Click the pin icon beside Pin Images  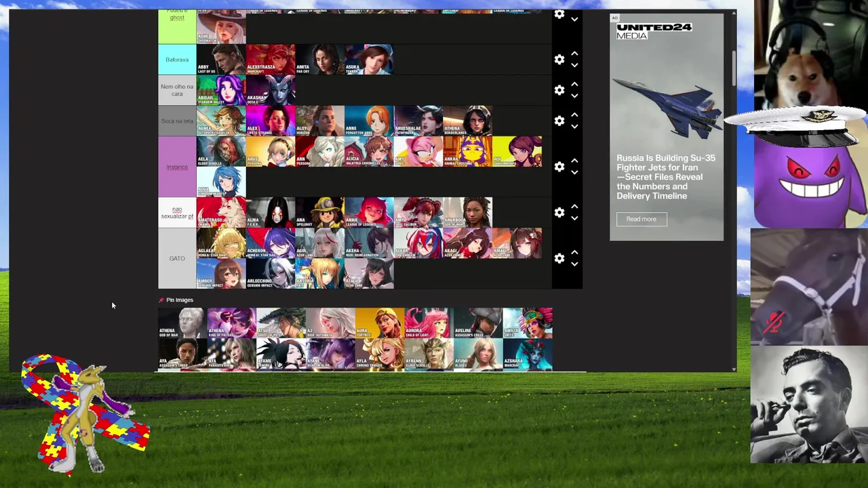[161, 300]
